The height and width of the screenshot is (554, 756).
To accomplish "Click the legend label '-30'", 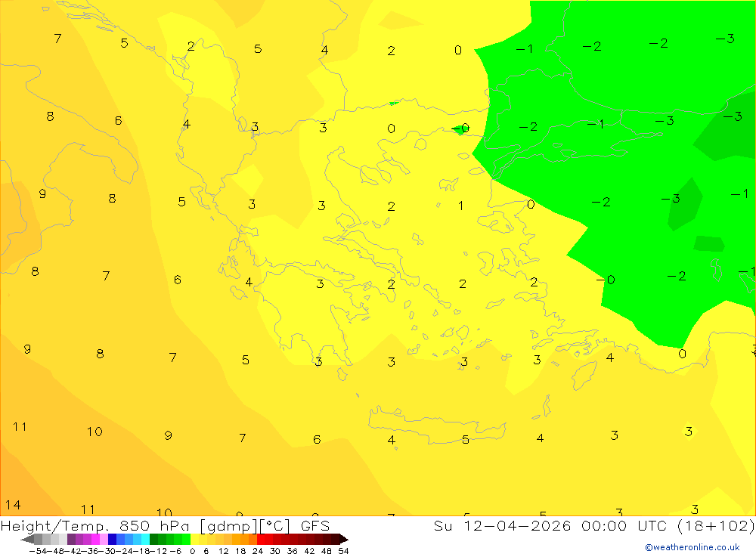I will [x=107, y=551].
